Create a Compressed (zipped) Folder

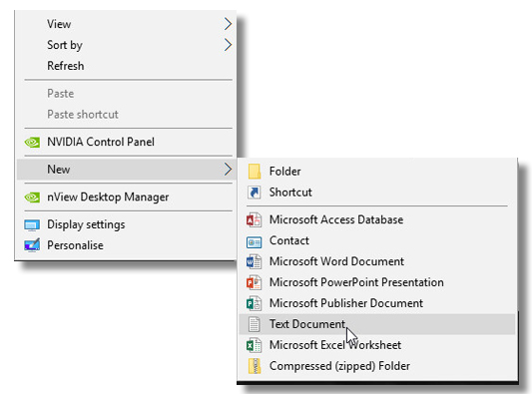pos(377,366)
